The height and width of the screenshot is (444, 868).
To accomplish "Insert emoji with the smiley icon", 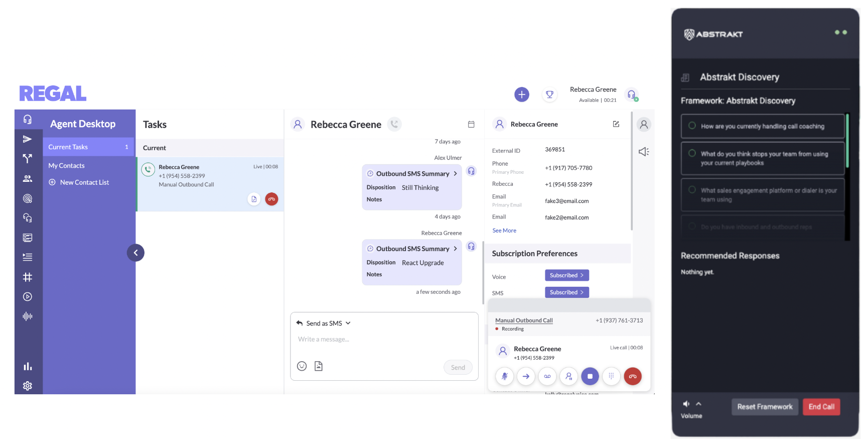I will pos(302,366).
